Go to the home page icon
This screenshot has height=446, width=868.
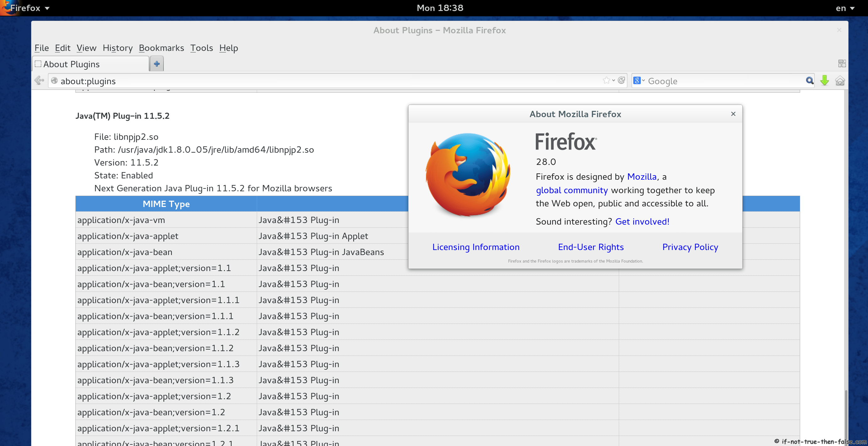pos(840,81)
